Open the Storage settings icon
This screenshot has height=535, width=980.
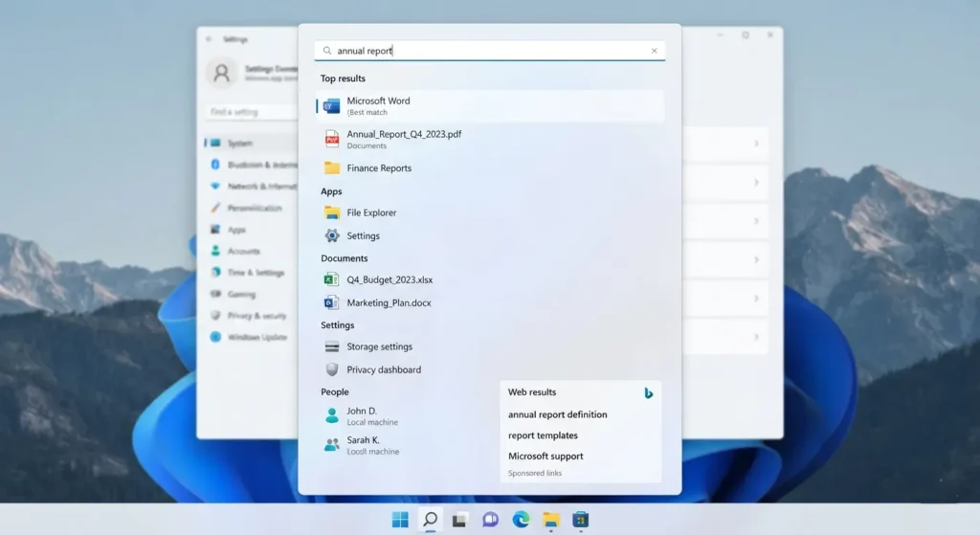(x=332, y=346)
